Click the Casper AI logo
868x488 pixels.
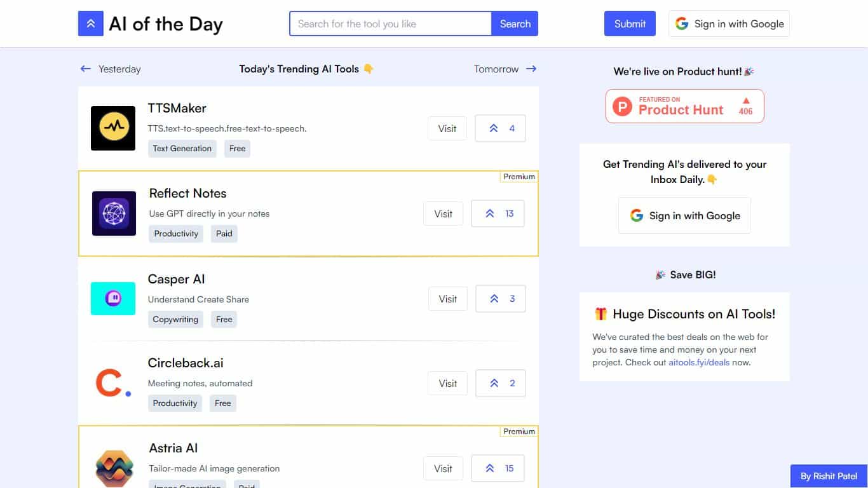pos(112,299)
